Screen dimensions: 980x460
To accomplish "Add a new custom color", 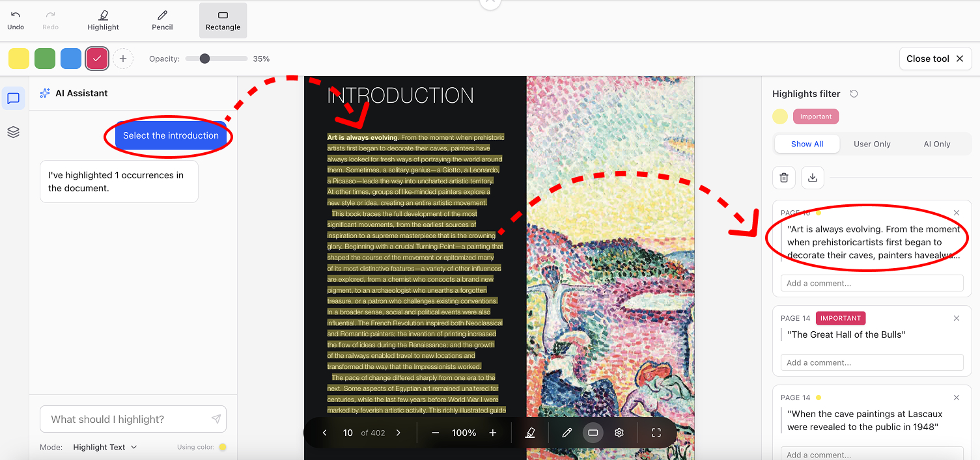I will pyautogui.click(x=123, y=59).
